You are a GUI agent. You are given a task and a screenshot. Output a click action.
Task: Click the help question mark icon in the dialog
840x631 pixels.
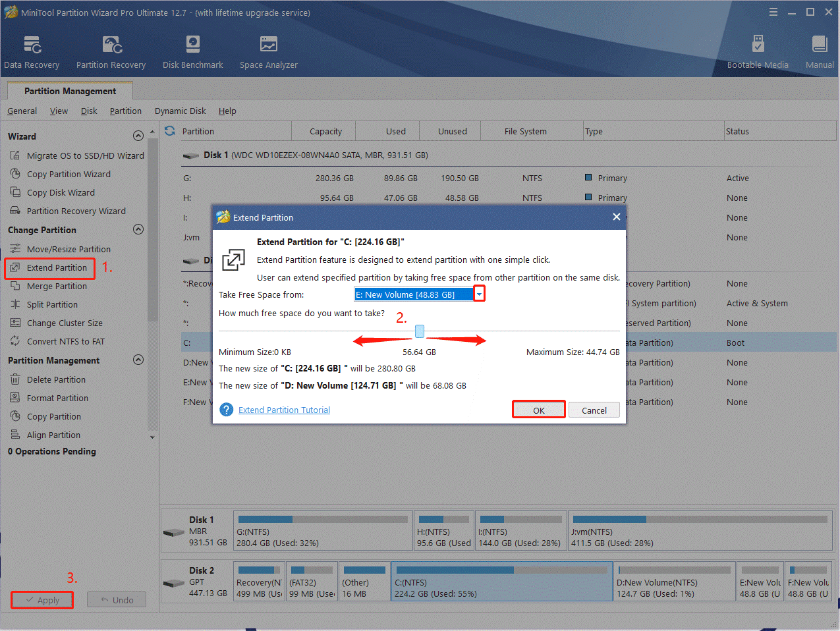(226, 410)
